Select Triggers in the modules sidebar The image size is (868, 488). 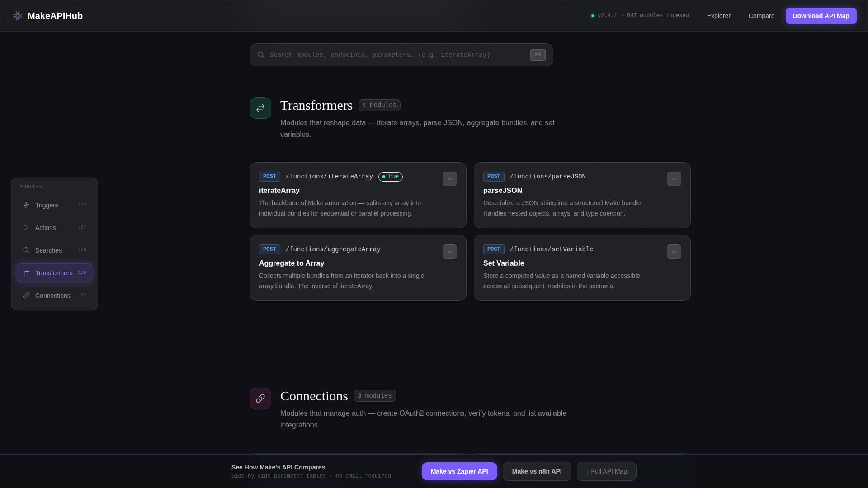55,205
